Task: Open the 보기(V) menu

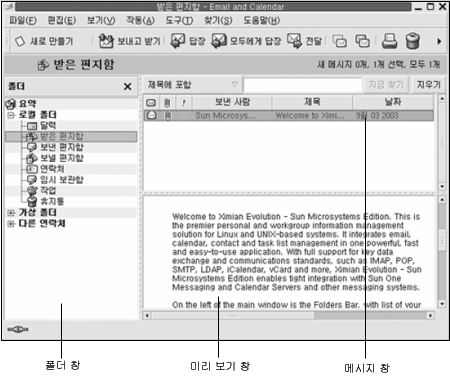Action: click(x=101, y=21)
